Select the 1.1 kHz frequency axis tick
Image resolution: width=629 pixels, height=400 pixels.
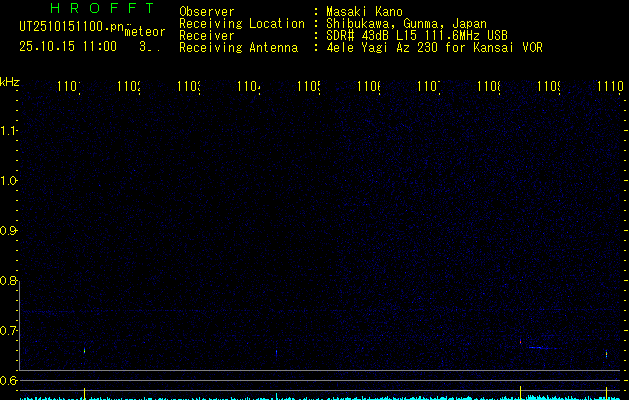(9, 131)
